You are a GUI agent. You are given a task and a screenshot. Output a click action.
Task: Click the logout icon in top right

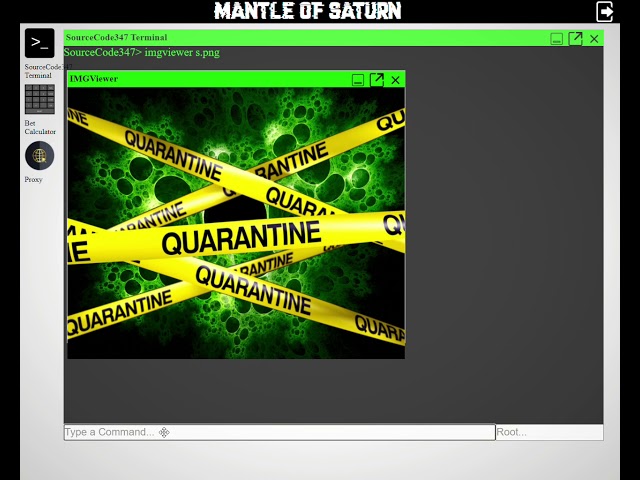(x=604, y=11)
